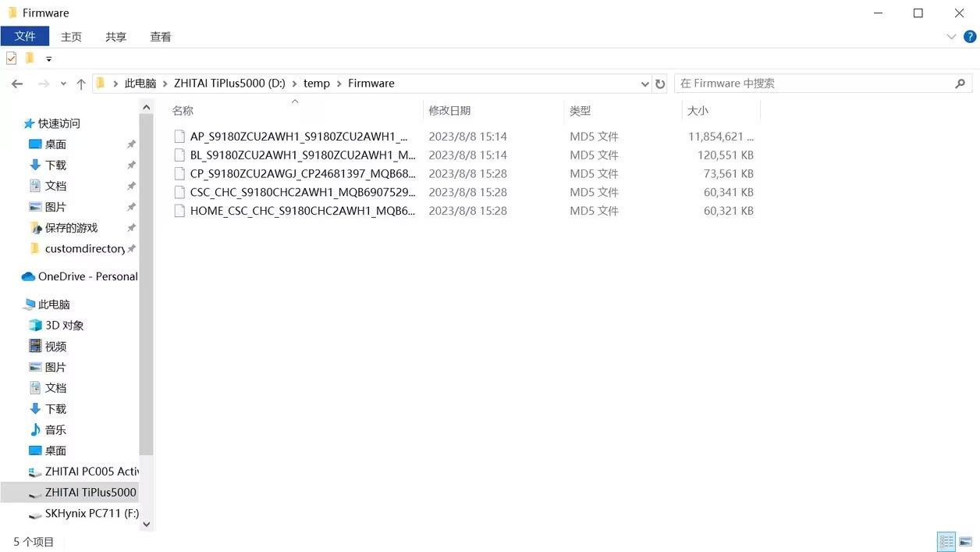The width and height of the screenshot is (980, 552).
Task: Click the New Folder quick toolbar icon
Action: 30,59
